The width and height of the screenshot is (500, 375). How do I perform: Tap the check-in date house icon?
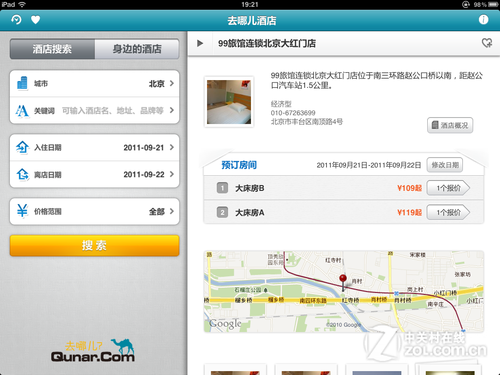[22, 147]
